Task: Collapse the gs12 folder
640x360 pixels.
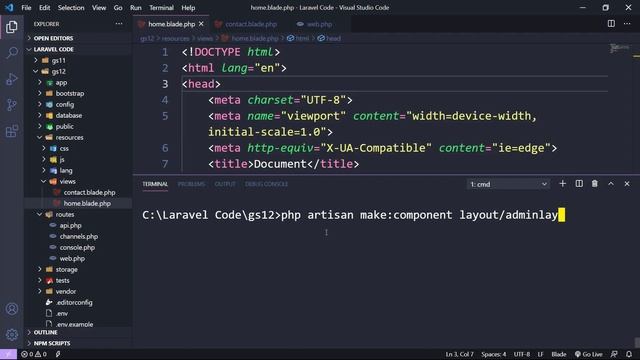Action: (78, 71)
